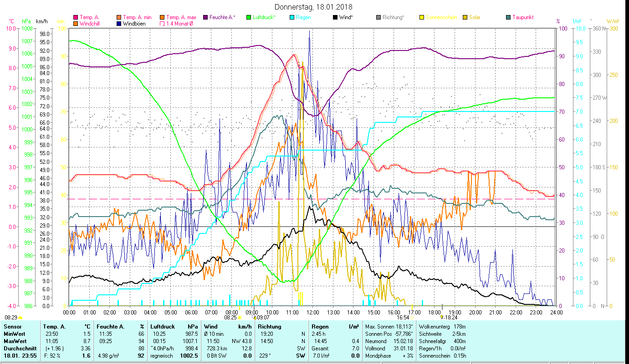629x364 pixels.
Task: Click the current pressure value 1002.5
Action: (190, 355)
